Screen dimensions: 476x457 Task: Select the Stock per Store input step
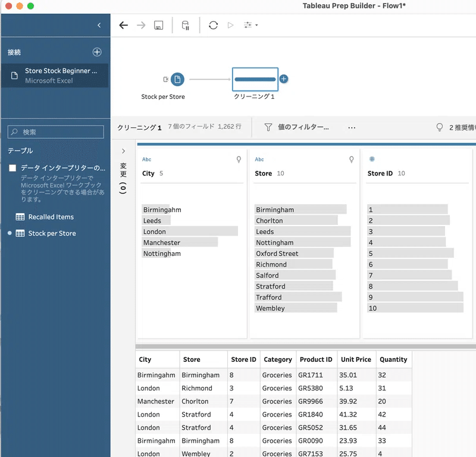pyautogui.click(x=177, y=79)
